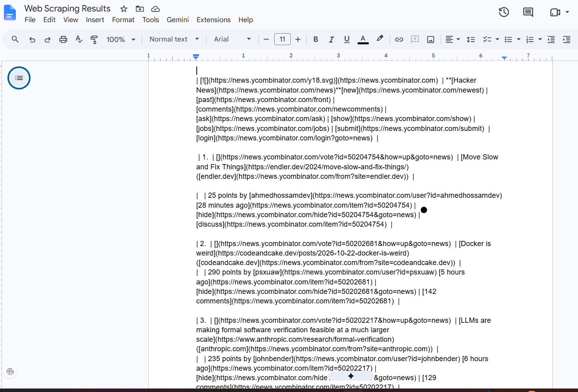Toggle italic formatting
This screenshot has width=578, height=392.
pos(332,39)
